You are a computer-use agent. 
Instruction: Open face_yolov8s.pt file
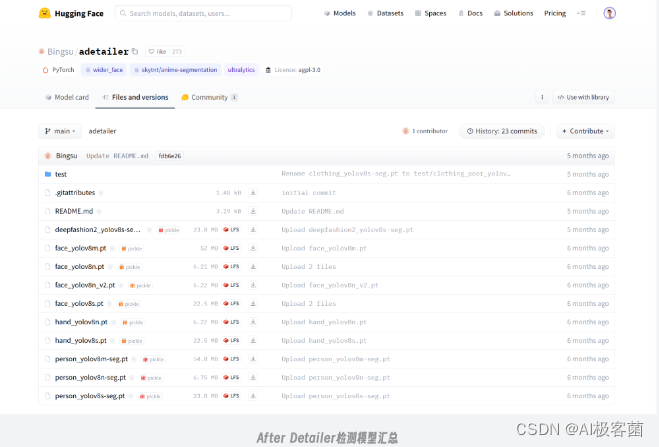[79, 304]
